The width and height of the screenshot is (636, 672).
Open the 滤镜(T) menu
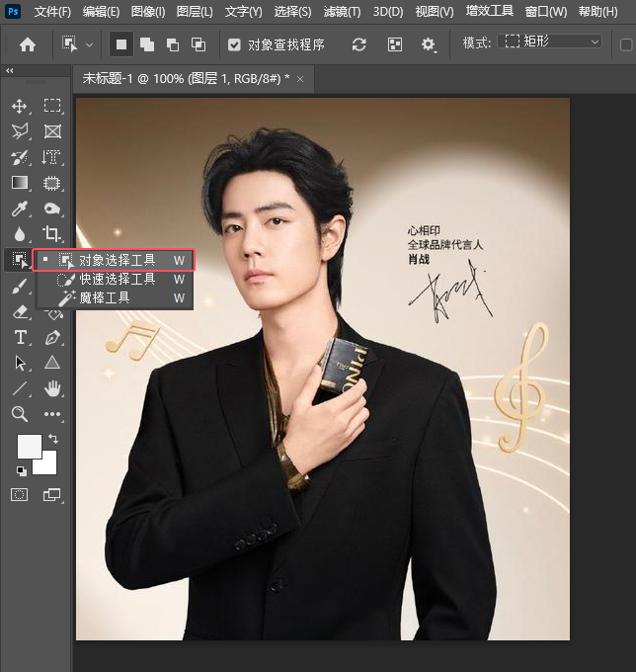(343, 12)
